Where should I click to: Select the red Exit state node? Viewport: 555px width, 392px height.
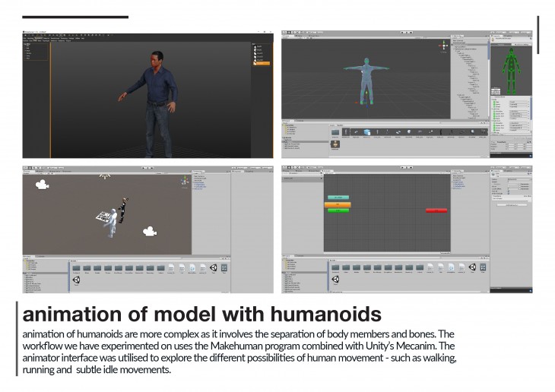pos(436,210)
